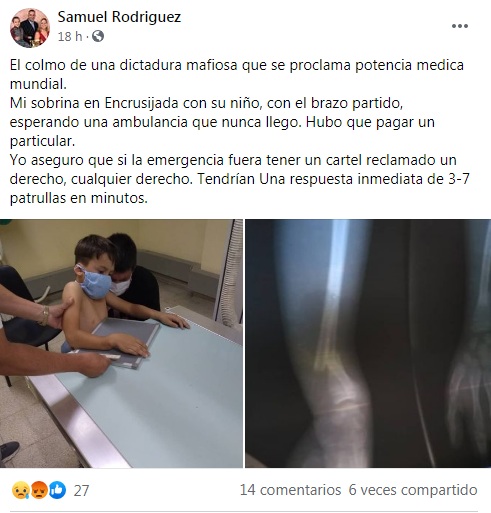Viewport: 491px width, 513px height.
Task: Open the photo of child at X-ray table
Action: [x=121, y=343]
